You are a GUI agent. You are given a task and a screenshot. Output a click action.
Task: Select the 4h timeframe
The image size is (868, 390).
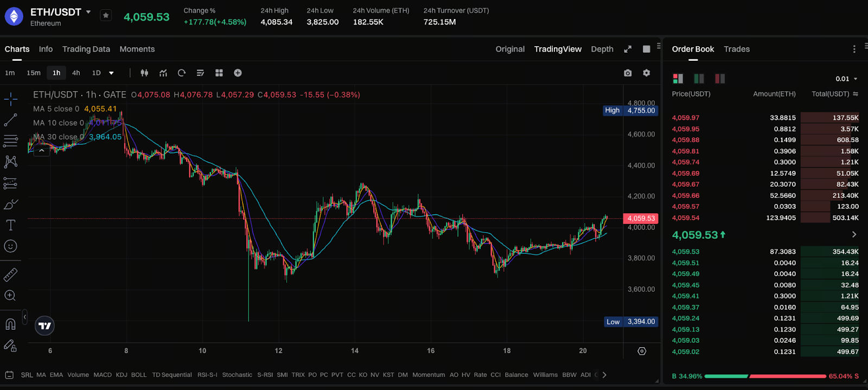[x=76, y=73]
